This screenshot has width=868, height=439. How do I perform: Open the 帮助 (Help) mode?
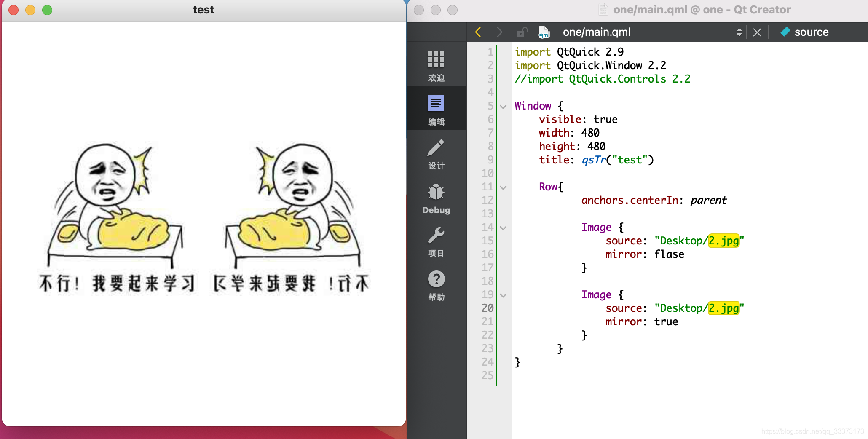coord(436,286)
